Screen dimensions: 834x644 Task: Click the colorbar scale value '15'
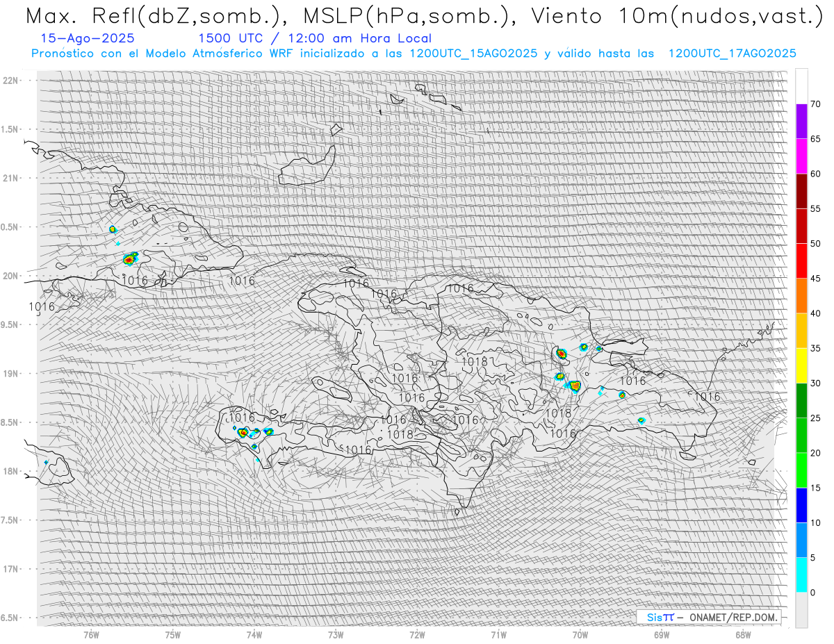click(x=815, y=488)
